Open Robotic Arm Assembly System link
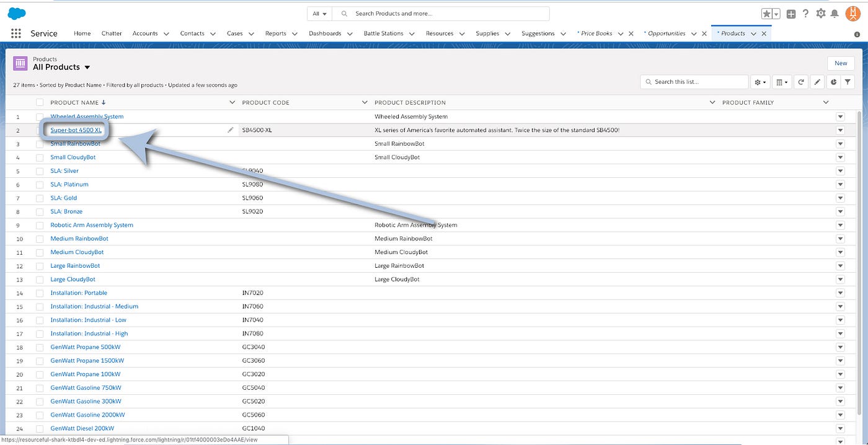 tap(92, 225)
